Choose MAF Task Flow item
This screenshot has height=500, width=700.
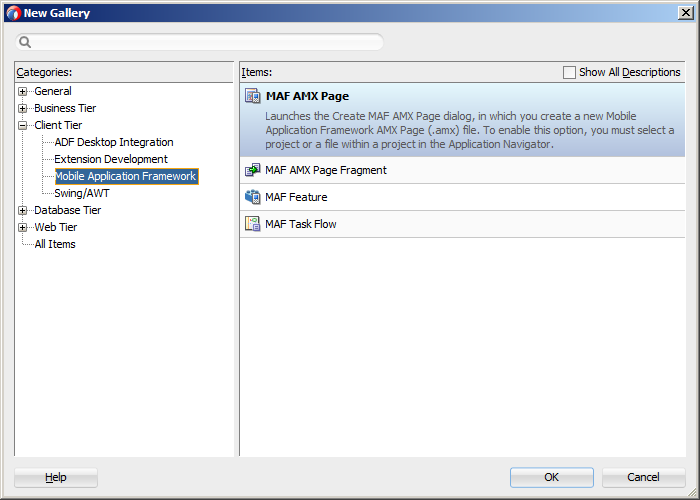point(462,224)
